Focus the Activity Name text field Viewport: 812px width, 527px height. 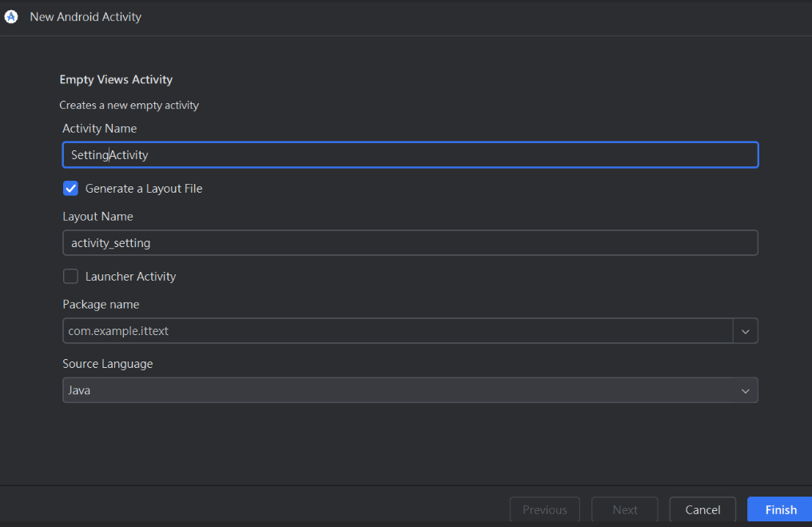(x=410, y=155)
